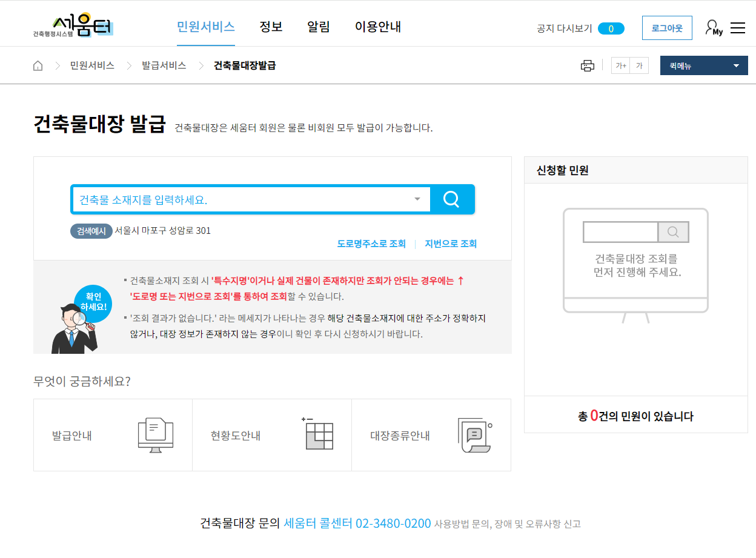This screenshot has width=756, height=558.
Task: Open the 알림 menu
Action: point(319,27)
